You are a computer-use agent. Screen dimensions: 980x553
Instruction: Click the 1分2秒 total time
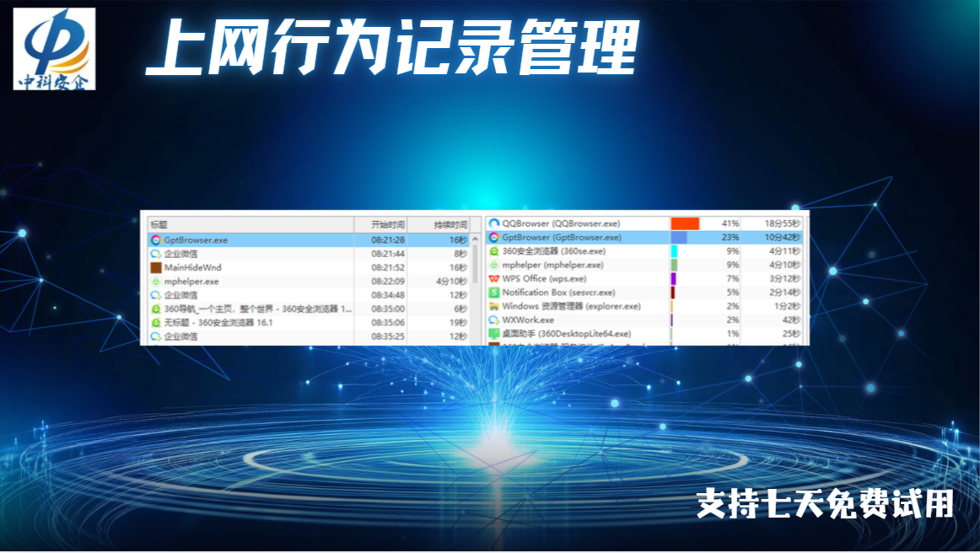click(788, 306)
